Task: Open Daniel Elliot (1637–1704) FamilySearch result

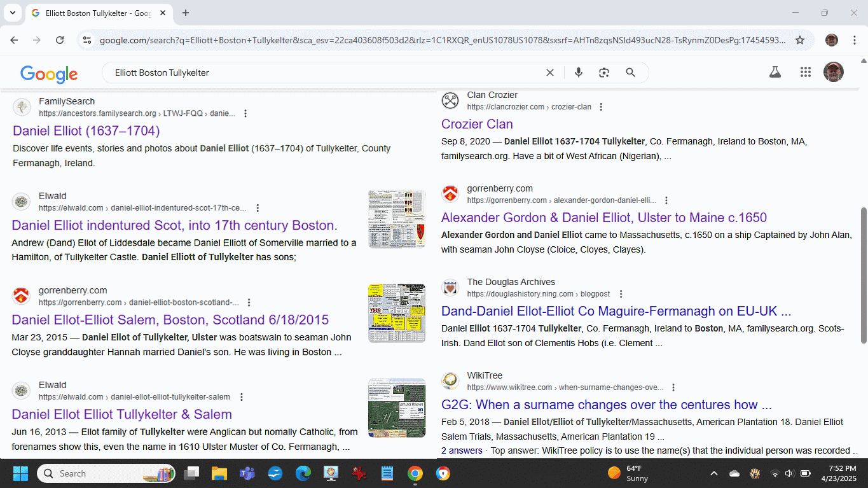Action: [x=86, y=130]
